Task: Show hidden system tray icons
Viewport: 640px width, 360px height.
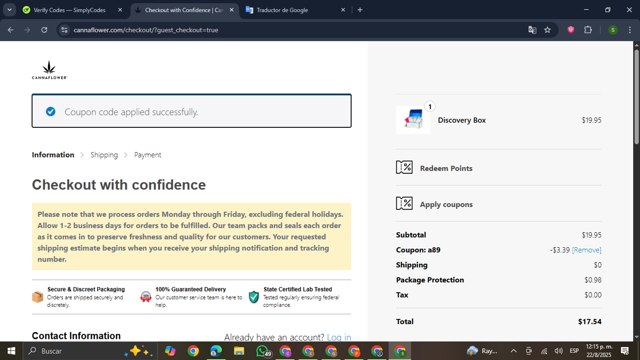Action: click(513, 351)
